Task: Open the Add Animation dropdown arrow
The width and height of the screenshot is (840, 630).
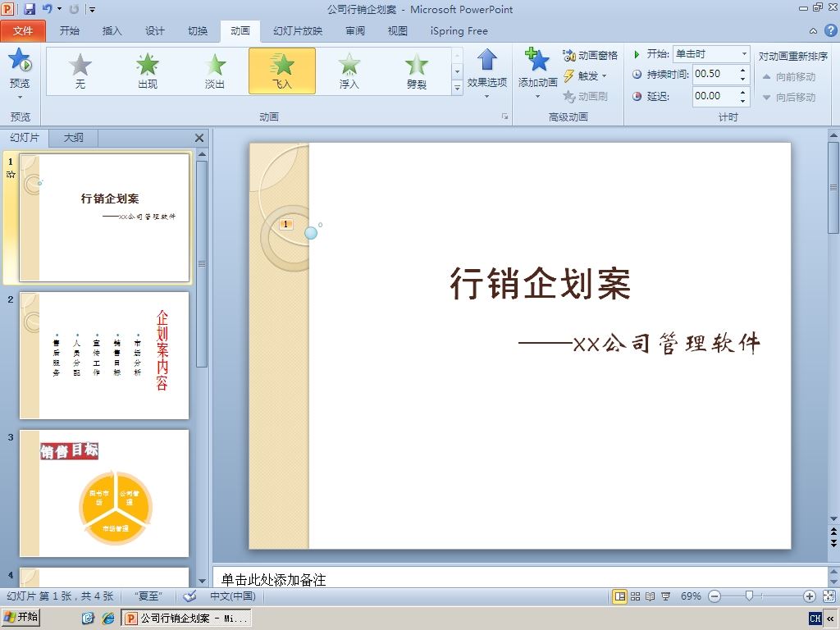Action: [537, 97]
